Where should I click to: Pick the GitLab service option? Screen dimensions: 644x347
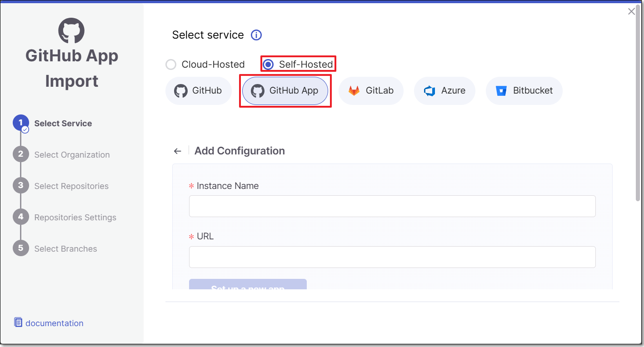[x=371, y=91]
